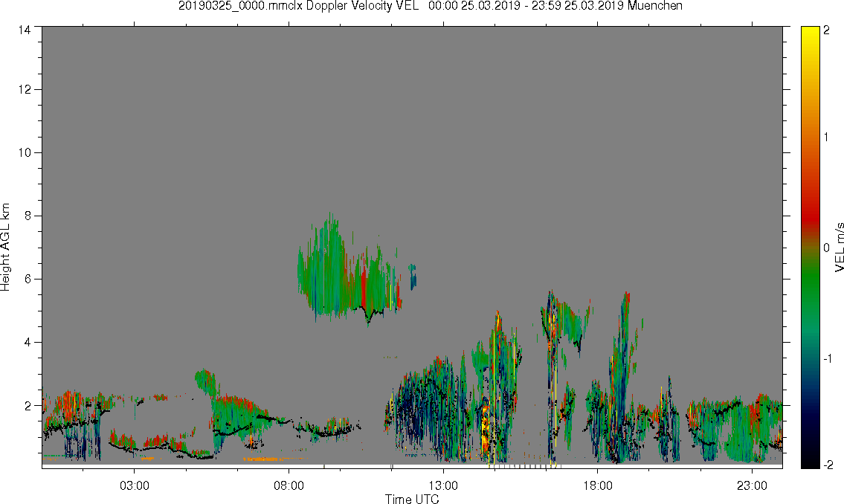
Task: Click the 18:00 time tick label
Action: click(x=597, y=485)
